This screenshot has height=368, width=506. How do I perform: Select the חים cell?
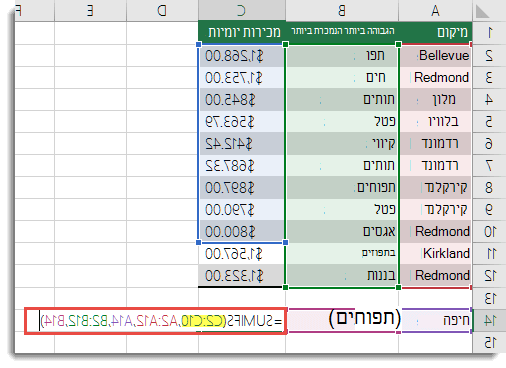[342, 77]
